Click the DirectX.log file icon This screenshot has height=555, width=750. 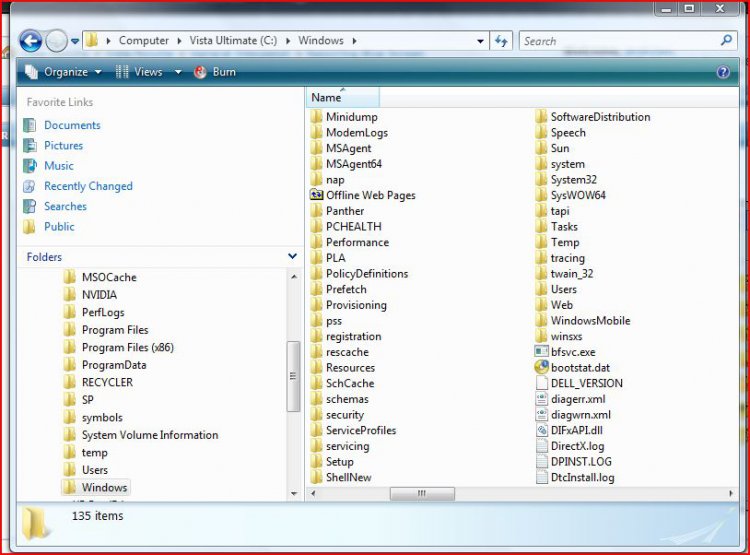pos(541,446)
